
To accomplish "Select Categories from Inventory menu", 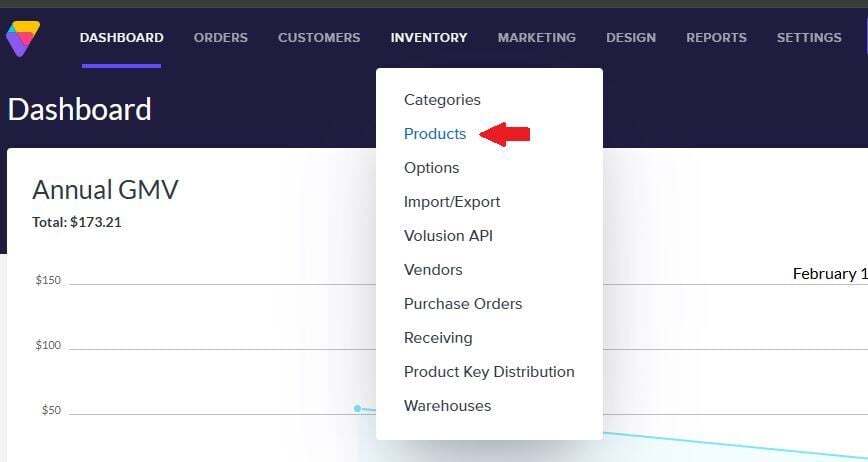I will [x=442, y=100].
